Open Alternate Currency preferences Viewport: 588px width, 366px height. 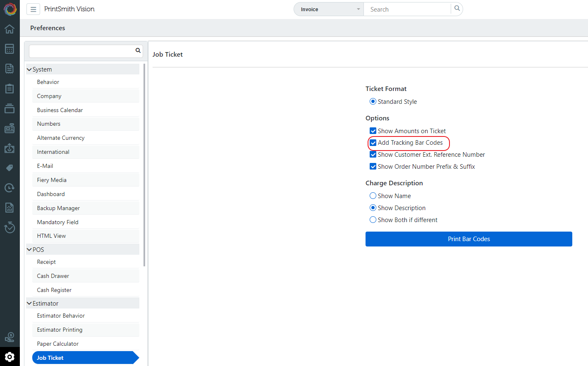86,138
